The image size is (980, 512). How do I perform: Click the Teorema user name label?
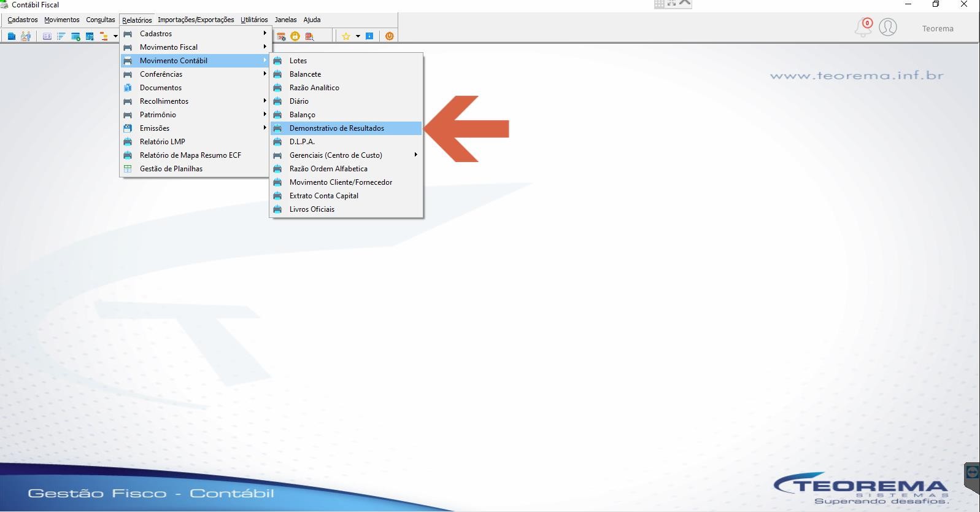938,28
